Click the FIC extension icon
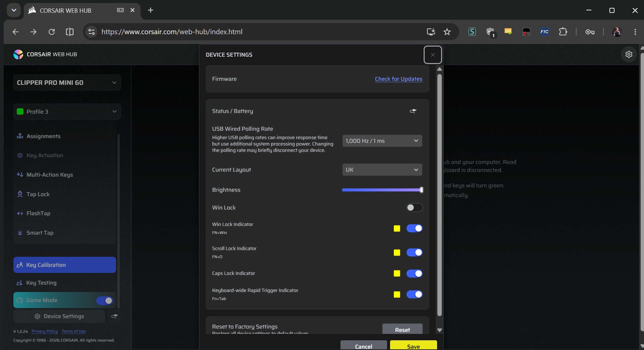Viewport: 644px width, 350px height. pos(544,32)
